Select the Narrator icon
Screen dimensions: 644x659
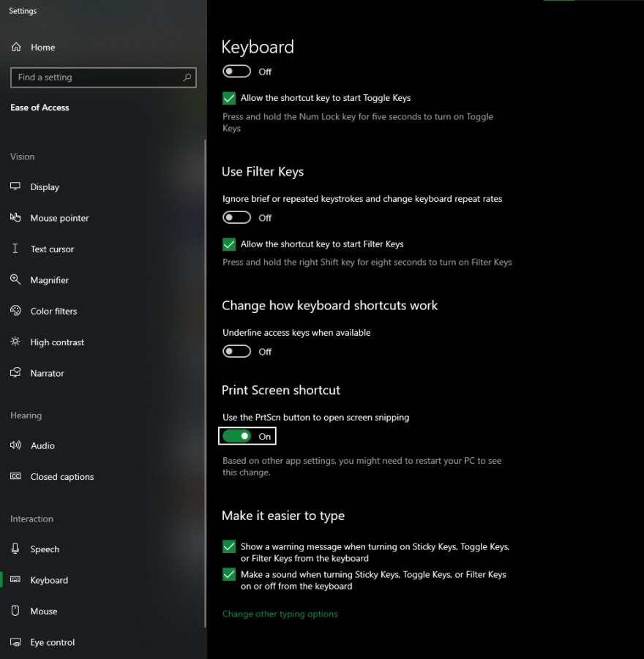click(x=15, y=372)
